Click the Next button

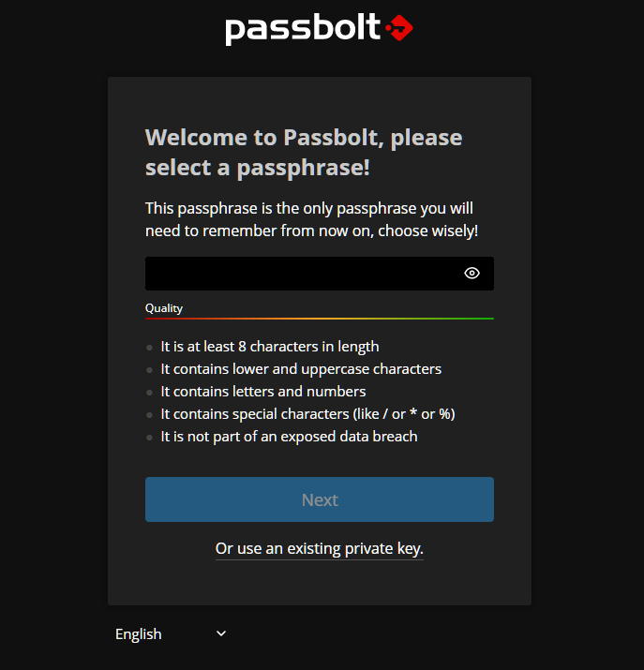coord(320,499)
